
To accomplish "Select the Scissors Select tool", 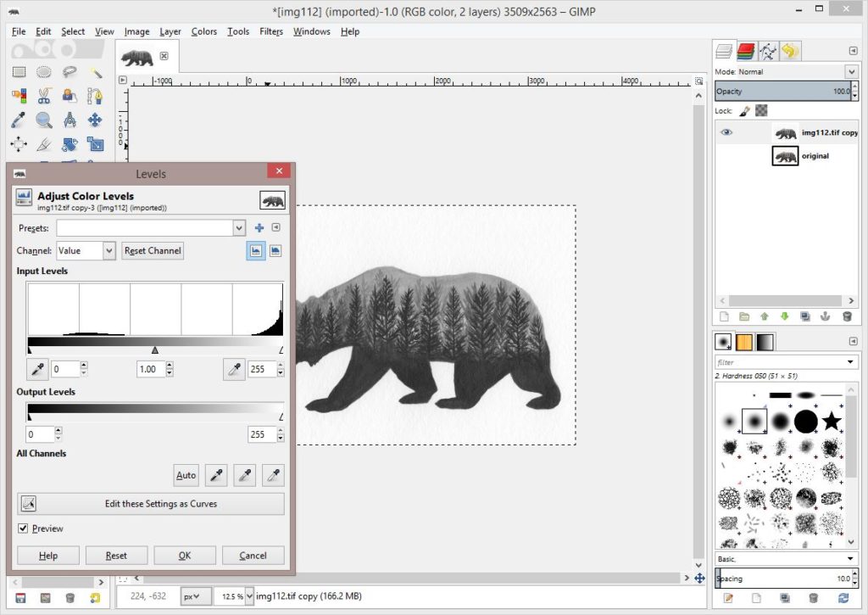I will coord(44,96).
